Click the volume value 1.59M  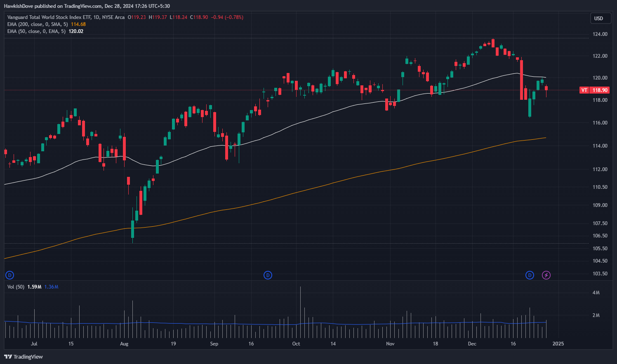34,287
